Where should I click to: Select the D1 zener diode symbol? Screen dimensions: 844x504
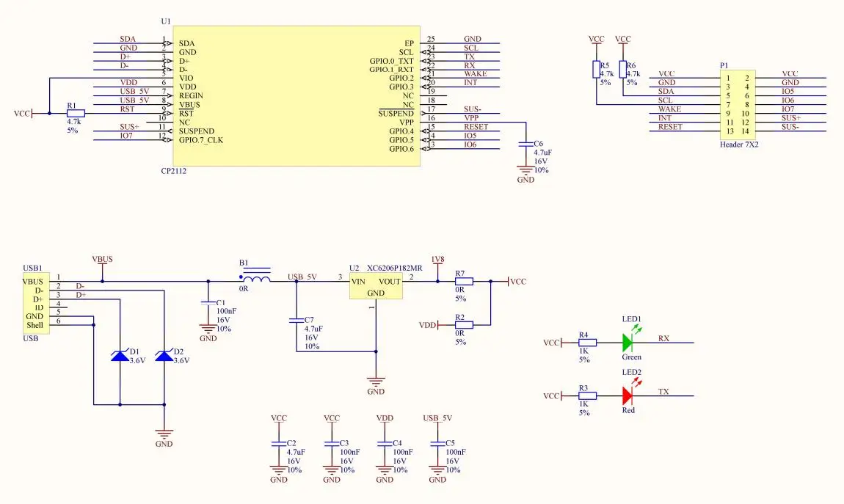tap(120, 356)
